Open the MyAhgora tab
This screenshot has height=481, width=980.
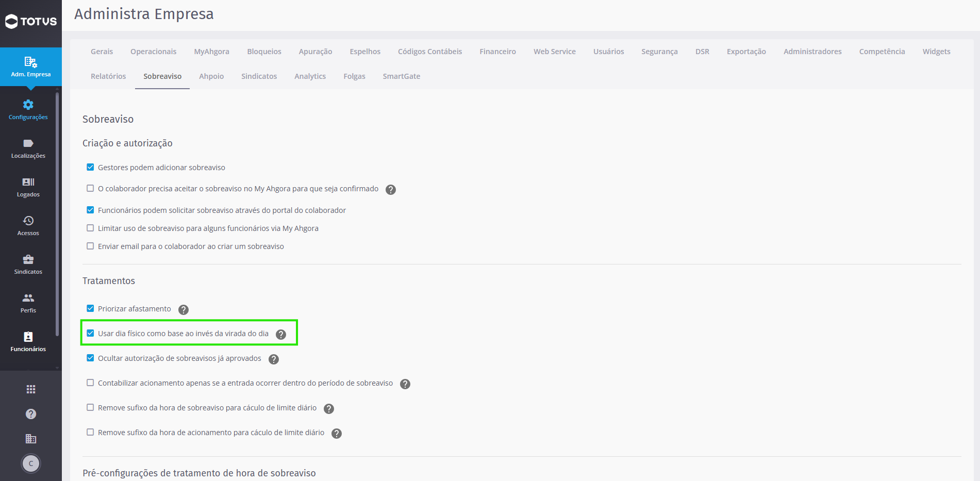(x=211, y=52)
